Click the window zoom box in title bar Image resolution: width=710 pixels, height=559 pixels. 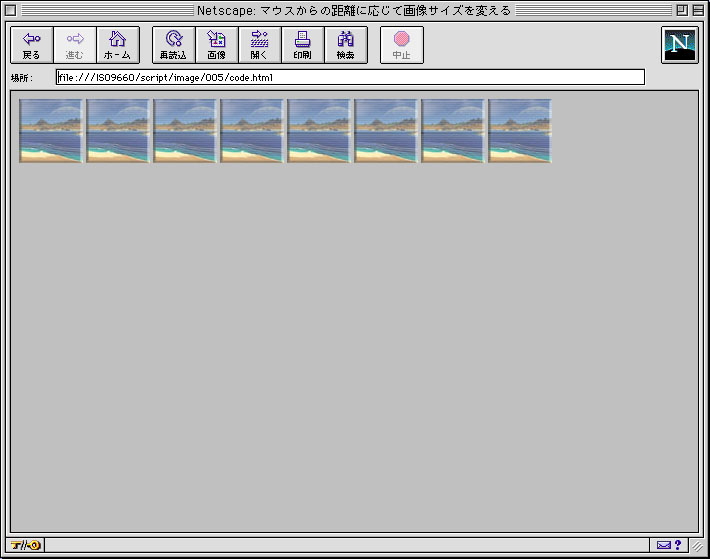coord(682,10)
